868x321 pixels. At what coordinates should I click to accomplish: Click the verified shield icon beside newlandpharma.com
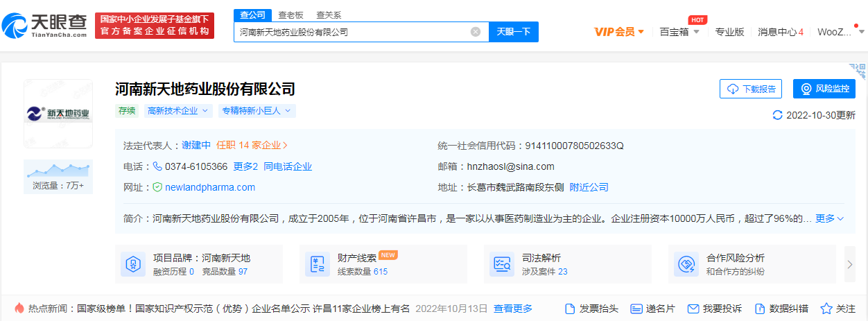157,187
